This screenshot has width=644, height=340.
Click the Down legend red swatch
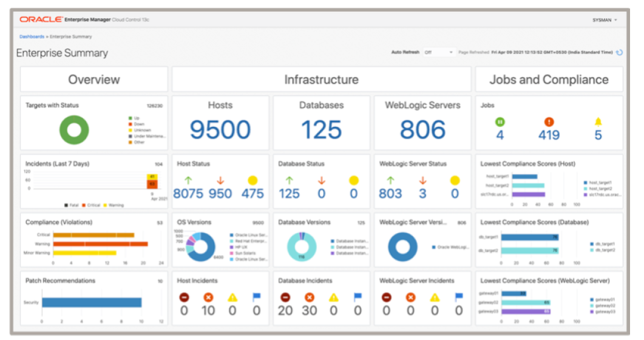(130, 124)
